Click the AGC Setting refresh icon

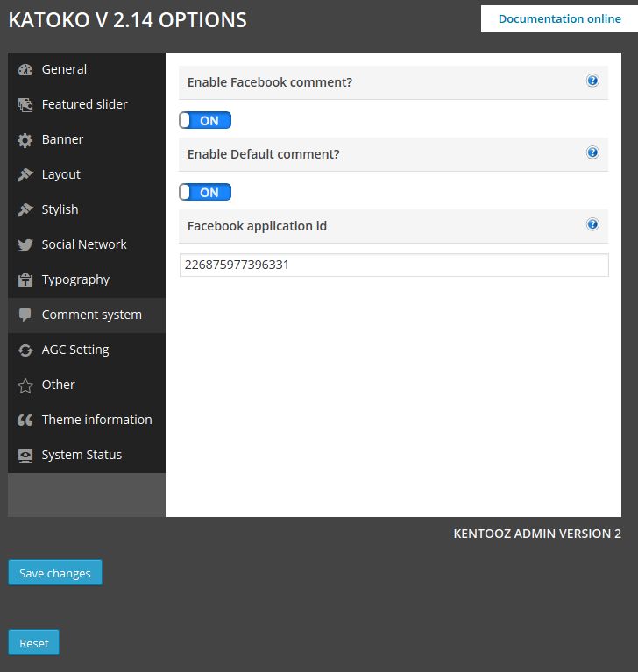coord(25,350)
